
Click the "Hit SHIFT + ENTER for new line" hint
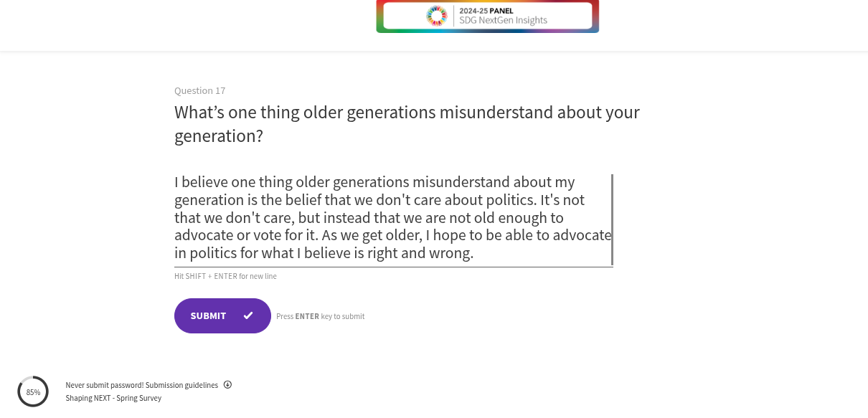click(225, 276)
